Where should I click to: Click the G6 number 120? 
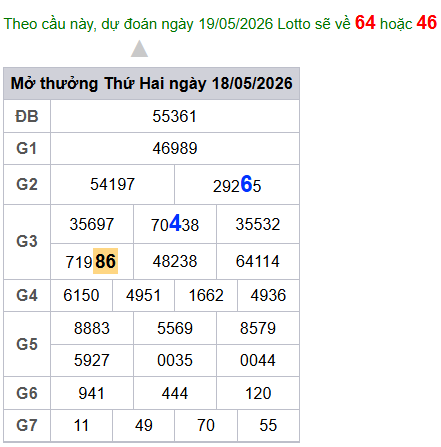pos(258,393)
